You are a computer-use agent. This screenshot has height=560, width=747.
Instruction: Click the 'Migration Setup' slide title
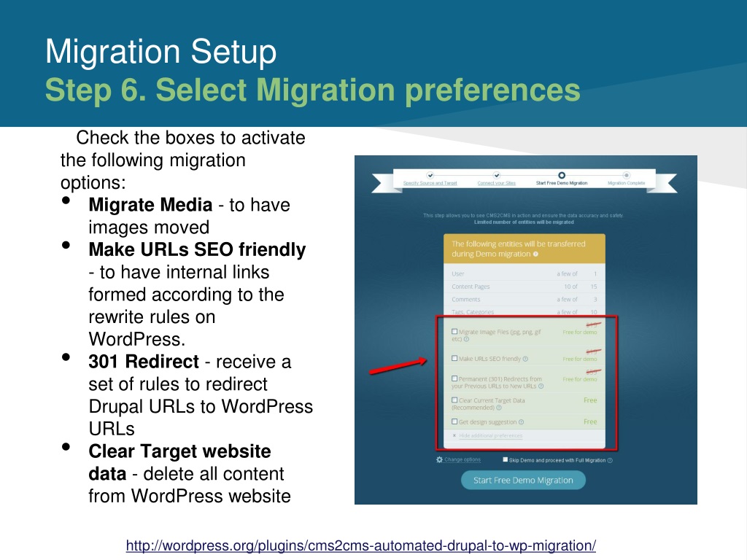161,52
